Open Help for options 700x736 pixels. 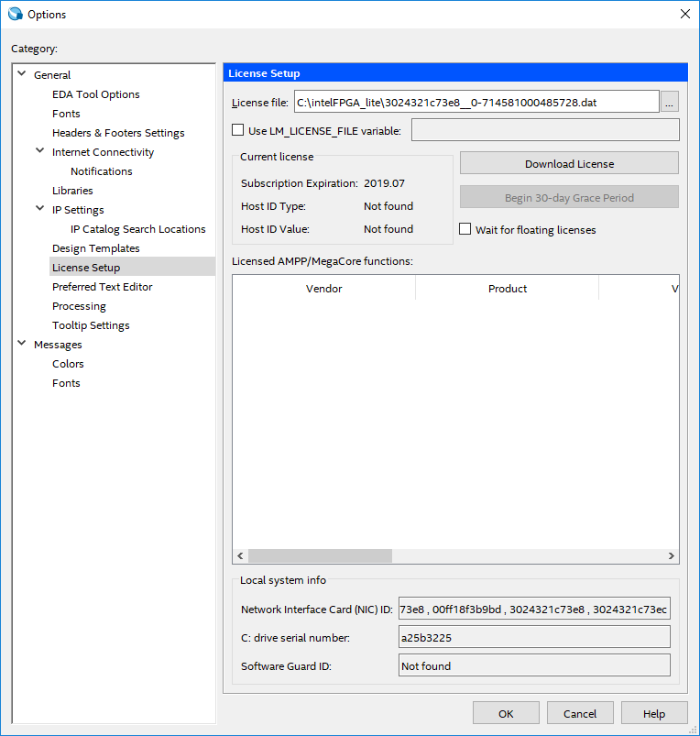click(654, 713)
